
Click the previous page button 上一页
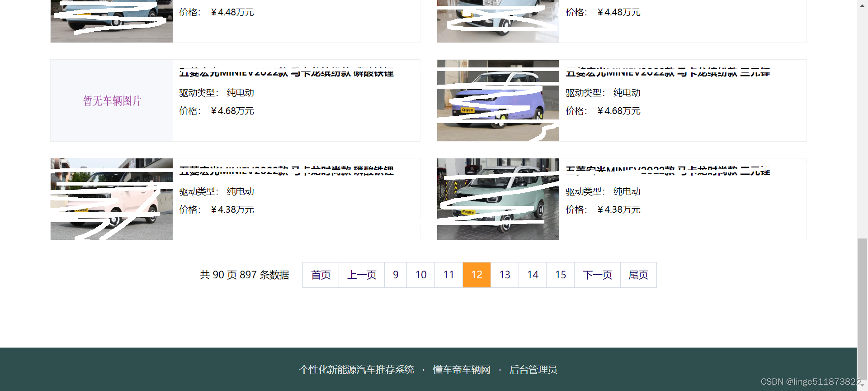coord(362,275)
